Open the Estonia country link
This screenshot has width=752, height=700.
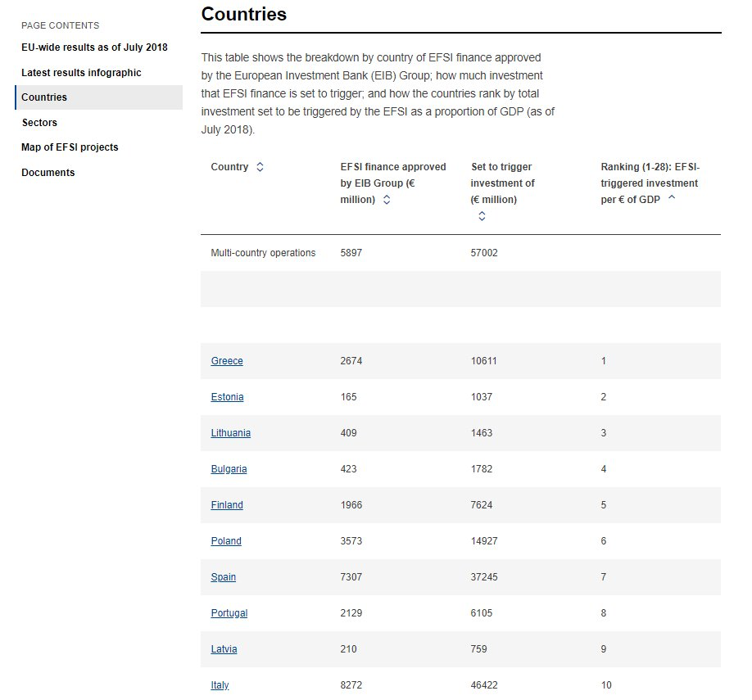coord(228,397)
